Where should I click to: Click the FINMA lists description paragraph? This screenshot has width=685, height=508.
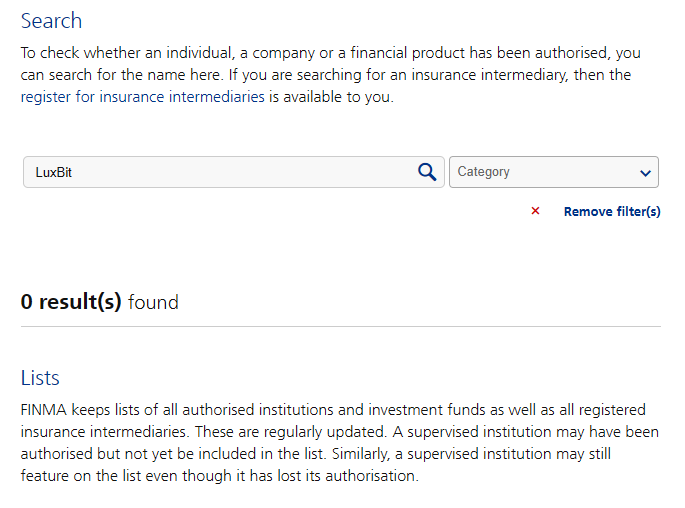click(x=330, y=443)
